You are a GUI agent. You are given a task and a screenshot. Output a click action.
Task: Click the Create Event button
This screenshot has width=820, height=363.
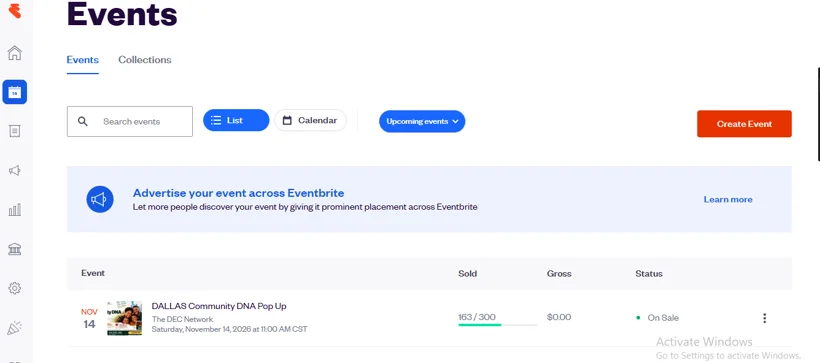click(744, 124)
